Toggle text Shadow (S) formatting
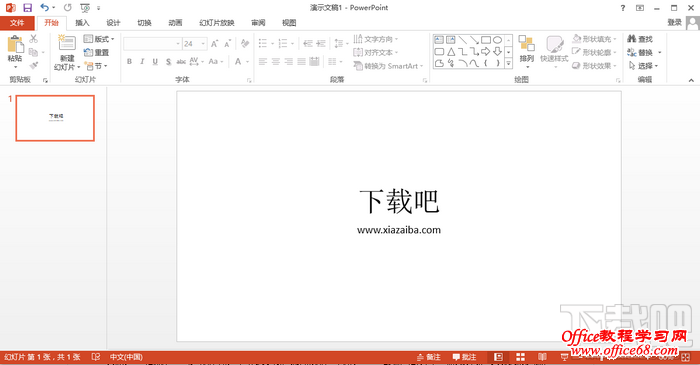The width and height of the screenshot is (700, 365). 168,62
